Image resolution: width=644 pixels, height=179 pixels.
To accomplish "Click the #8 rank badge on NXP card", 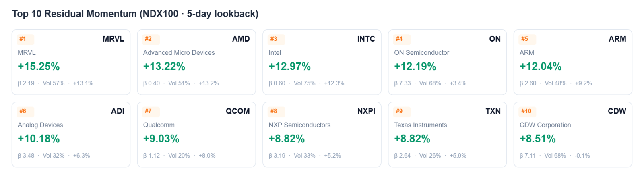I will (277, 111).
